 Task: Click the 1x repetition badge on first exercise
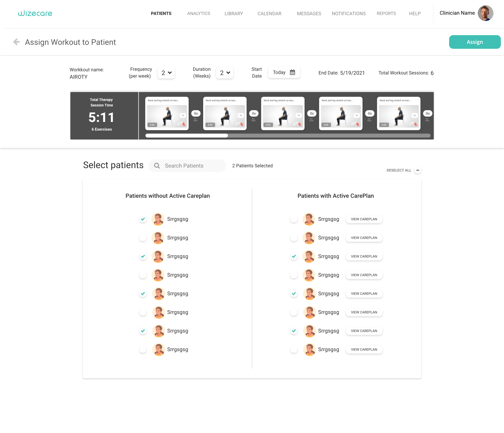coord(183,115)
